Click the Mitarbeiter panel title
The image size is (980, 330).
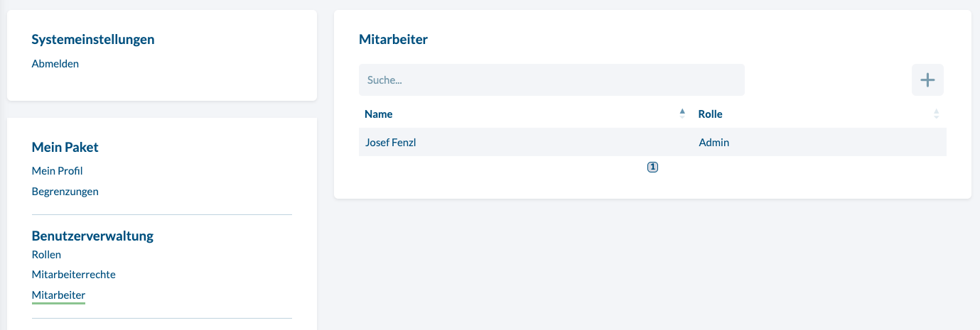394,40
